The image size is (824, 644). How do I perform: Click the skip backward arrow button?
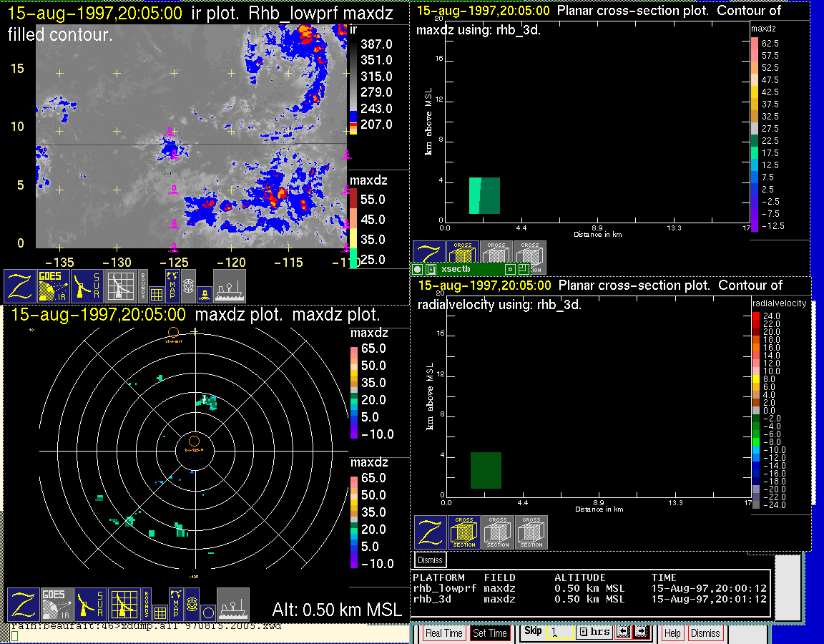pyautogui.click(x=622, y=632)
